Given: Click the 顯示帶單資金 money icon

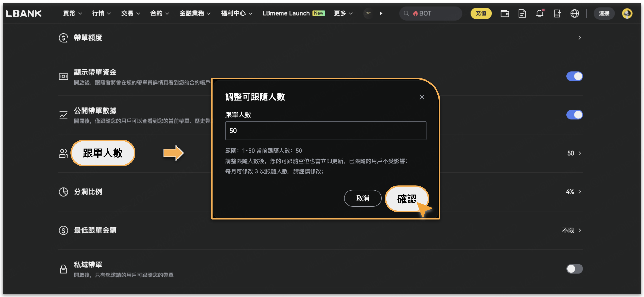Looking at the screenshot, I should point(63,76).
